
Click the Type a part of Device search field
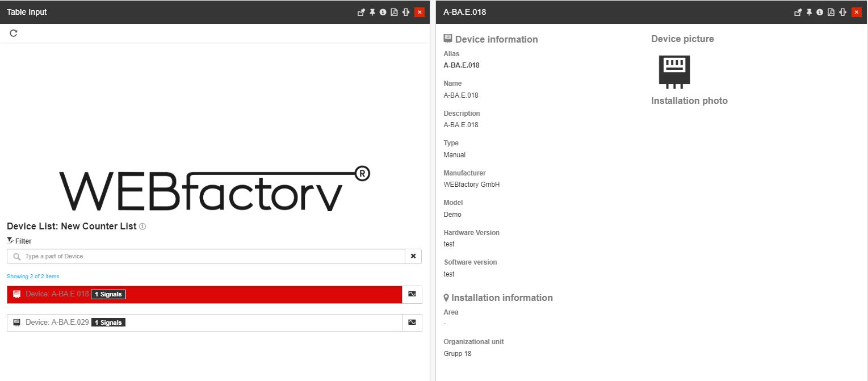(x=170, y=256)
